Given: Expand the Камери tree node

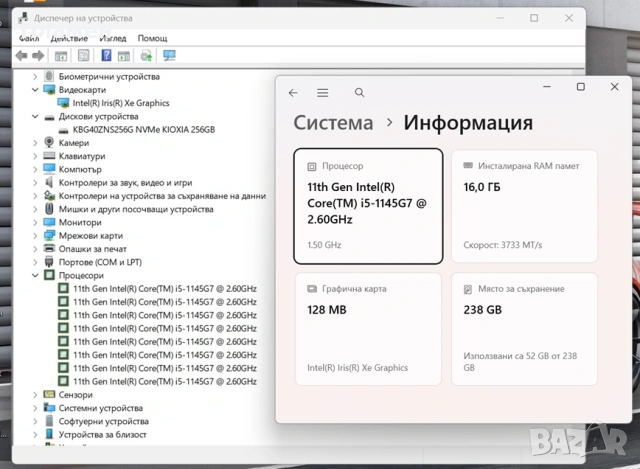Looking at the screenshot, I should 35,143.
